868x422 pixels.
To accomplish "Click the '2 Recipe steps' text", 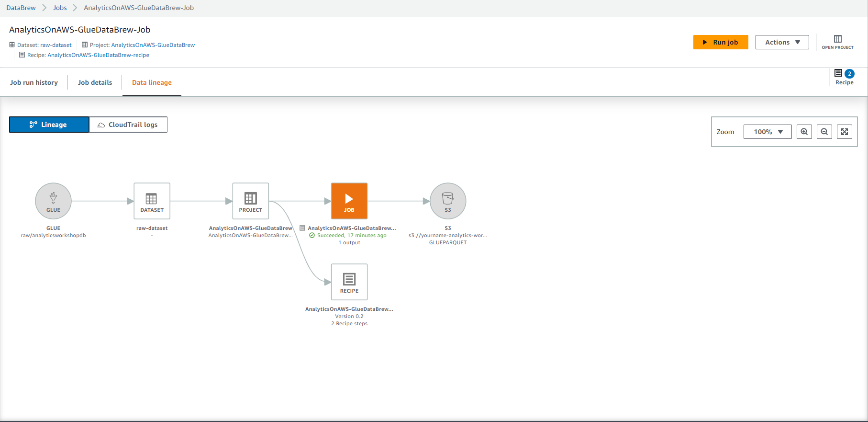I will point(349,323).
